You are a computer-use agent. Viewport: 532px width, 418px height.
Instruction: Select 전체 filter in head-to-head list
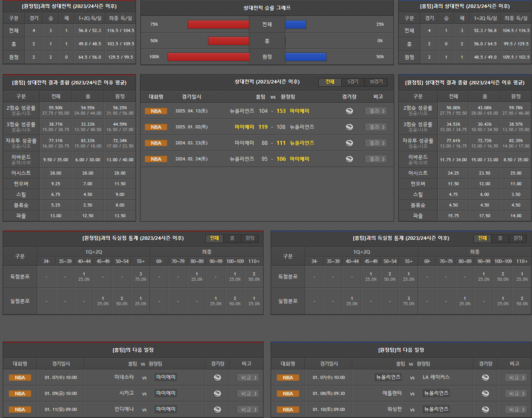click(330, 82)
